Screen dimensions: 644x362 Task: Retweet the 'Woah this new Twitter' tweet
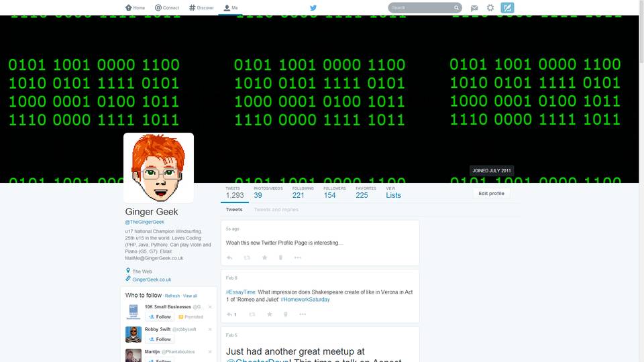pyautogui.click(x=247, y=257)
